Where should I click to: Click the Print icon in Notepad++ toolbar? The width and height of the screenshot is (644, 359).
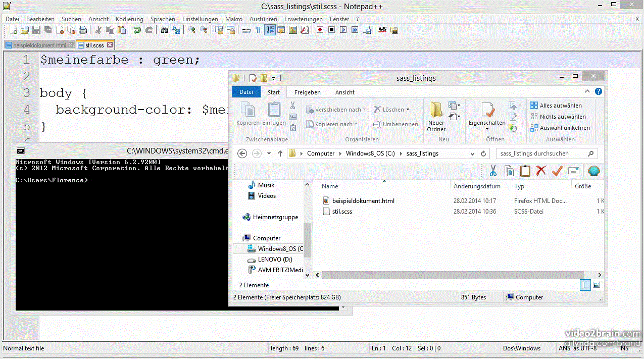tap(83, 30)
